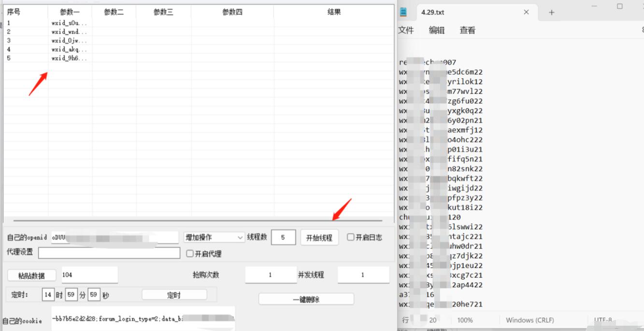The height and width of the screenshot is (331, 644).
Task: Maximize the Notepad window
Action: point(620,6)
